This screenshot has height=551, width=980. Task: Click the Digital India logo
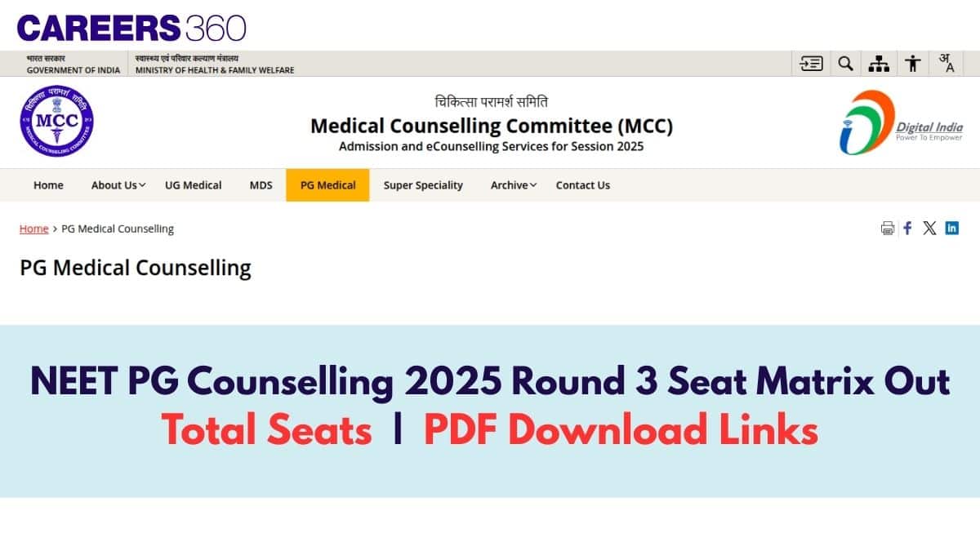pos(901,123)
